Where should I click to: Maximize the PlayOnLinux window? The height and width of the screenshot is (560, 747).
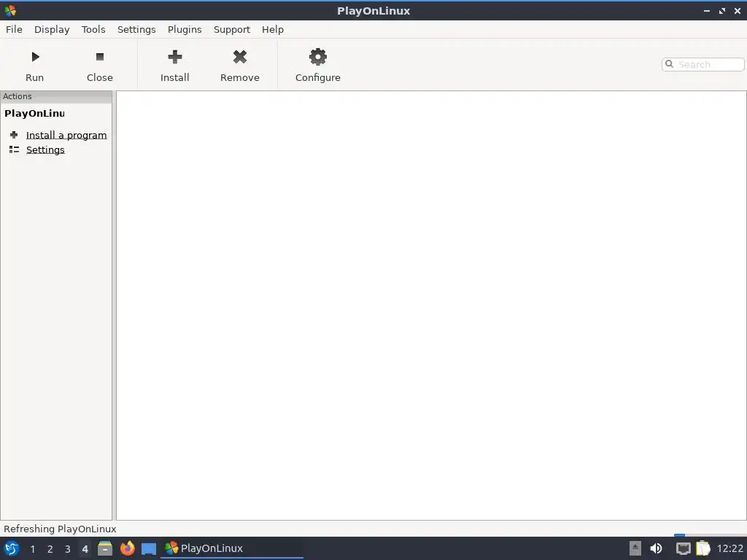(x=722, y=10)
